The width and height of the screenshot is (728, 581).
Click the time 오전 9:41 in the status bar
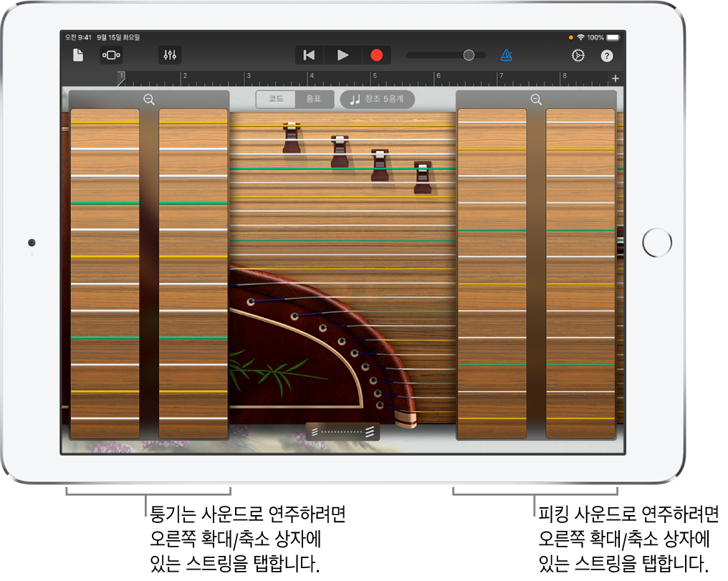tap(78, 37)
